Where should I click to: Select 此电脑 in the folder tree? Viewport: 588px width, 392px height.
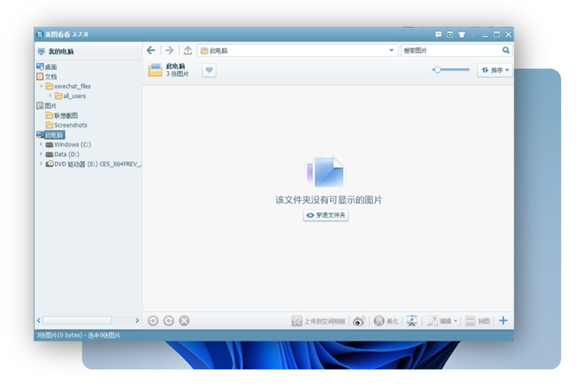[x=54, y=135]
